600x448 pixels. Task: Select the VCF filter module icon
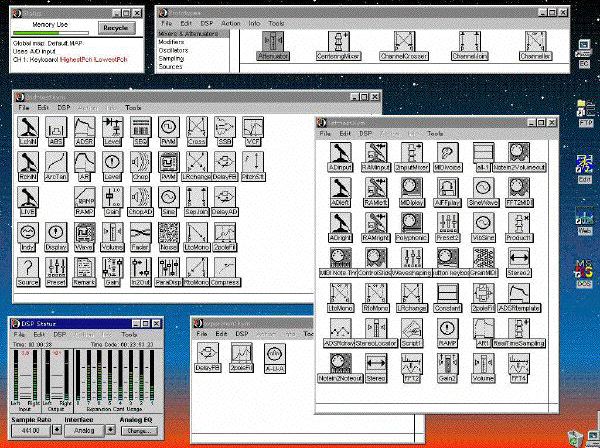(253, 131)
